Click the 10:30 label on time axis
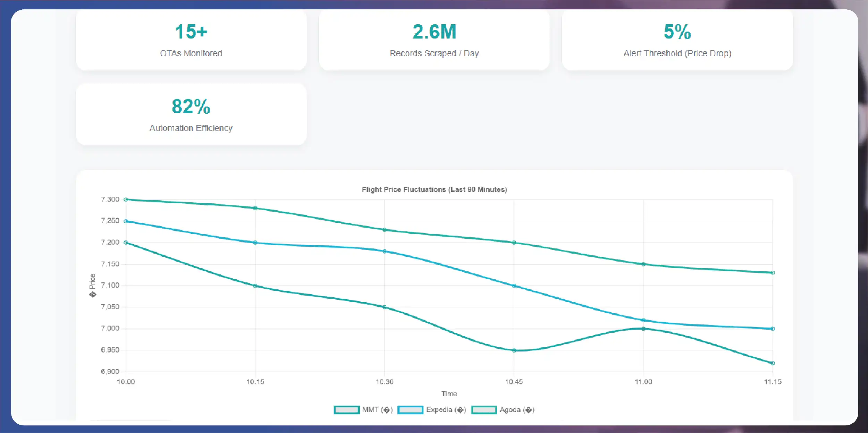This screenshot has height=433, width=868. click(385, 382)
